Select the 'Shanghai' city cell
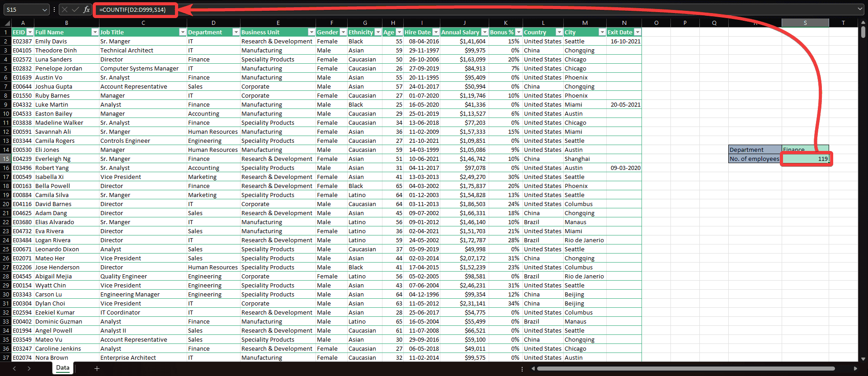The width and height of the screenshot is (868, 376). [585, 159]
